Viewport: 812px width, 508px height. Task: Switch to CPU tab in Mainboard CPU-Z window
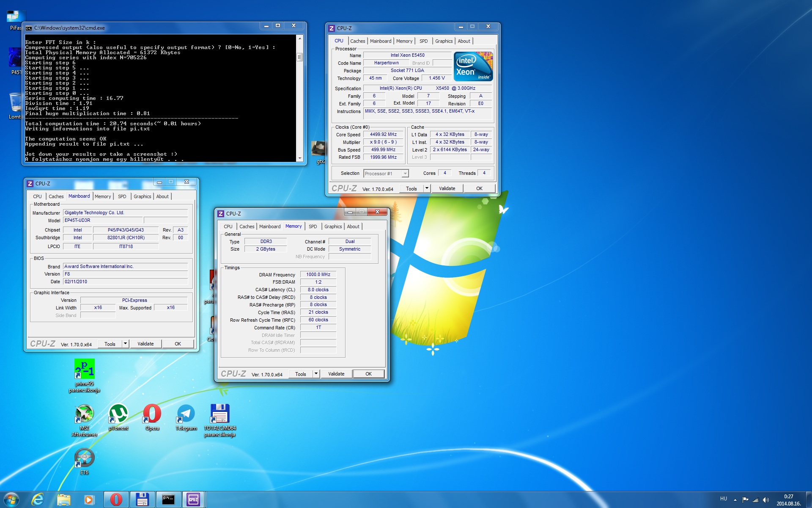[x=37, y=196]
